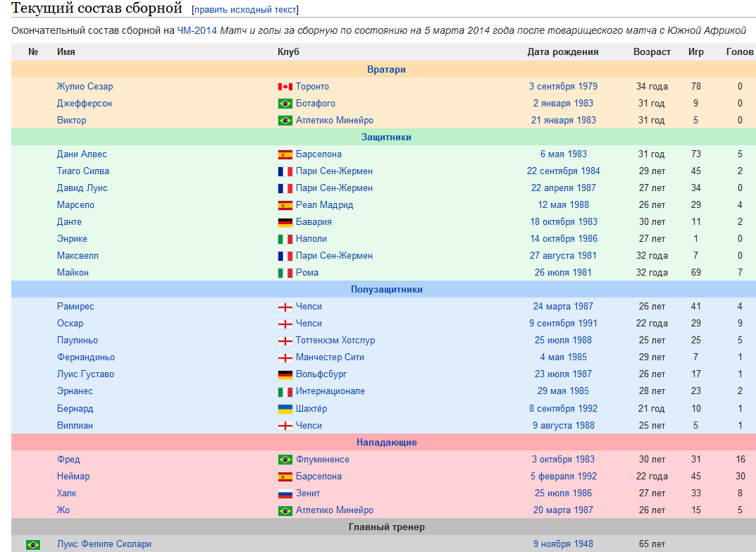Click the Brazil flag beside Ботафого

[x=285, y=104]
